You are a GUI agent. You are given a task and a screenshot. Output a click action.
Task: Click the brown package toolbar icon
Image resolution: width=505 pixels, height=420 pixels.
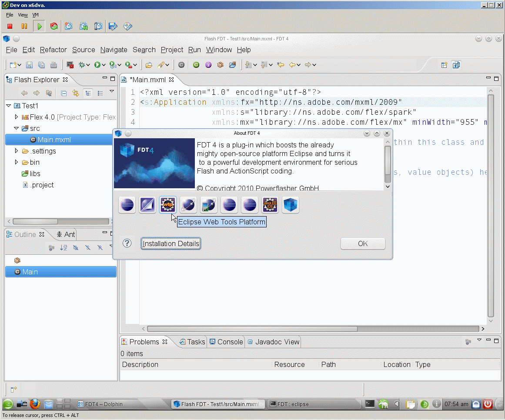click(x=221, y=65)
